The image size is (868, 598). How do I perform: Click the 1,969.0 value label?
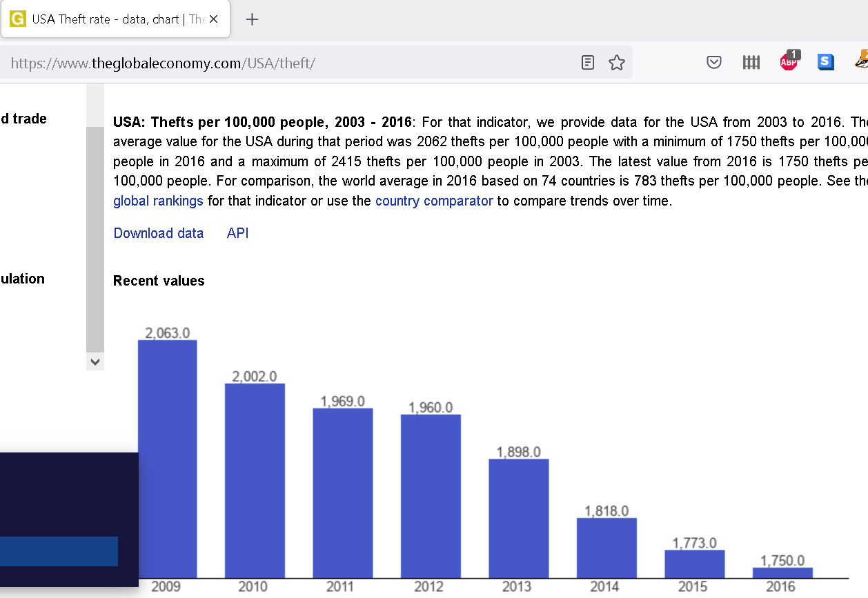pyautogui.click(x=343, y=401)
